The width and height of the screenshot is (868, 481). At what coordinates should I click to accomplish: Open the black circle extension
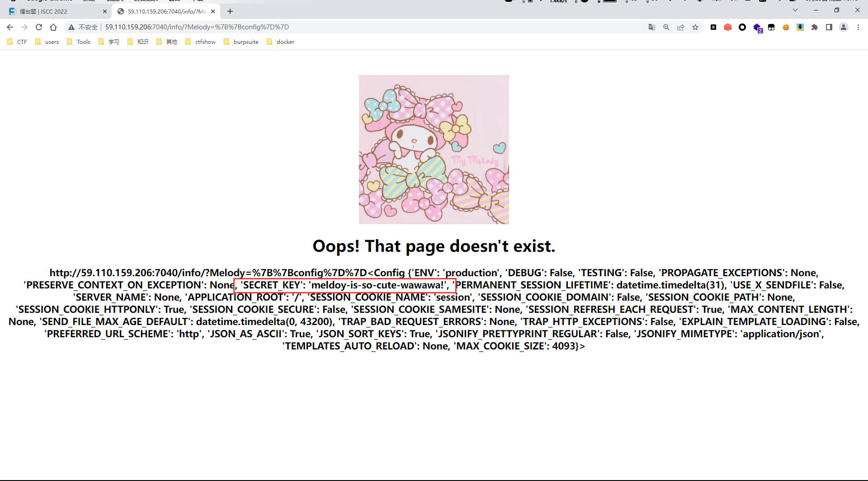pyautogui.click(x=742, y=27)
